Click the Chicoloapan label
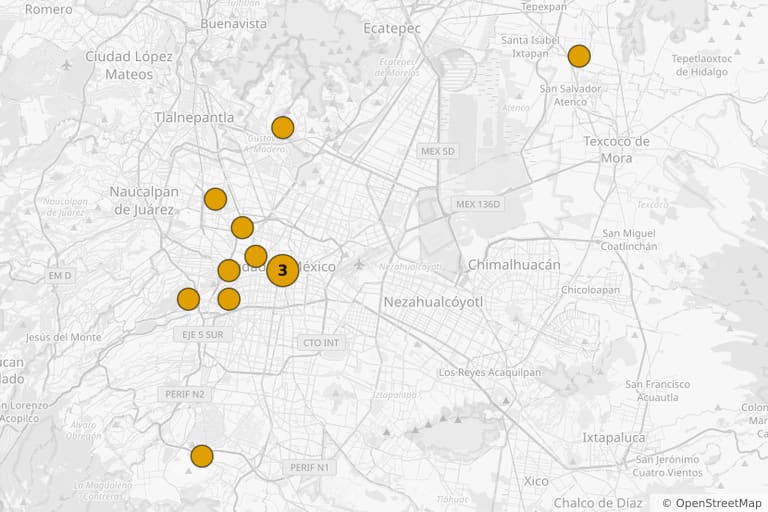Viewport: 768px width, 512px height. (x=590, y=290)
